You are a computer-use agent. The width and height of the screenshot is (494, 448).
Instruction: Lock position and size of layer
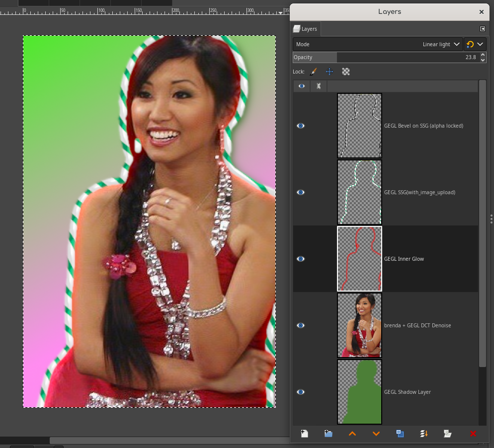tap(329, 72)
